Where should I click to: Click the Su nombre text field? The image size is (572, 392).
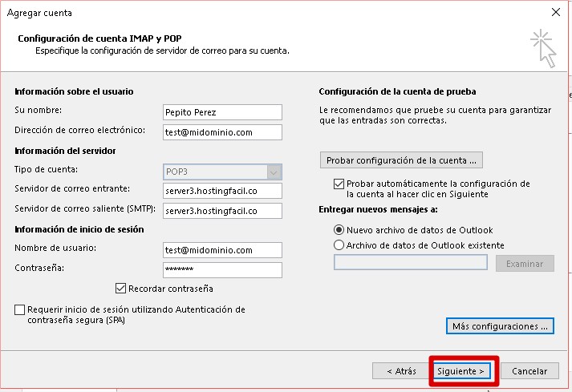pyautogui.click(x=221, y=112)
